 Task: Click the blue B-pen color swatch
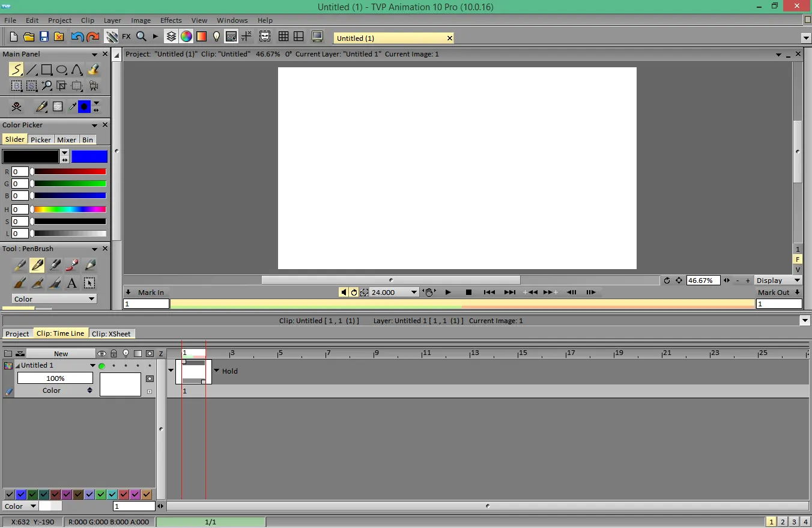click(x=89, y=157)
